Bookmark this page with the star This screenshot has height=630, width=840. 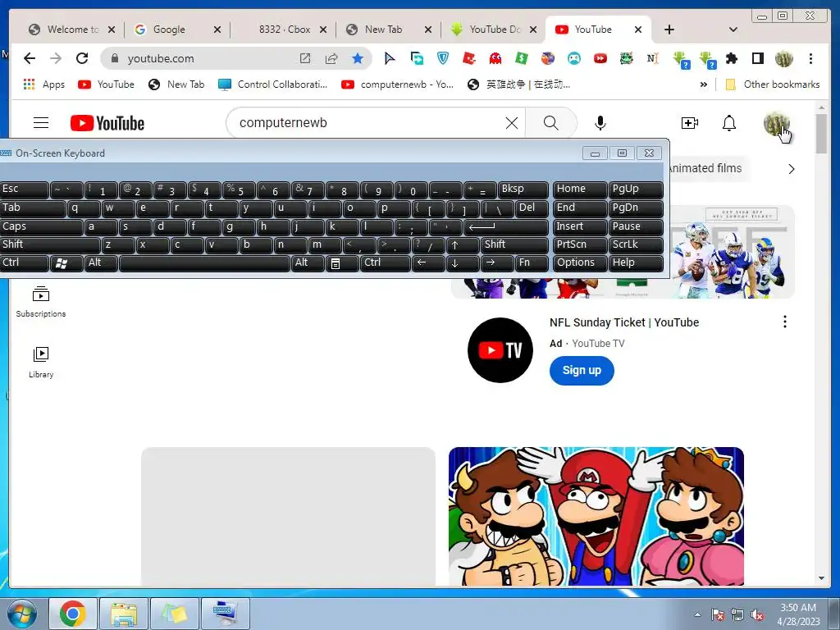click(x=358, y=58)
